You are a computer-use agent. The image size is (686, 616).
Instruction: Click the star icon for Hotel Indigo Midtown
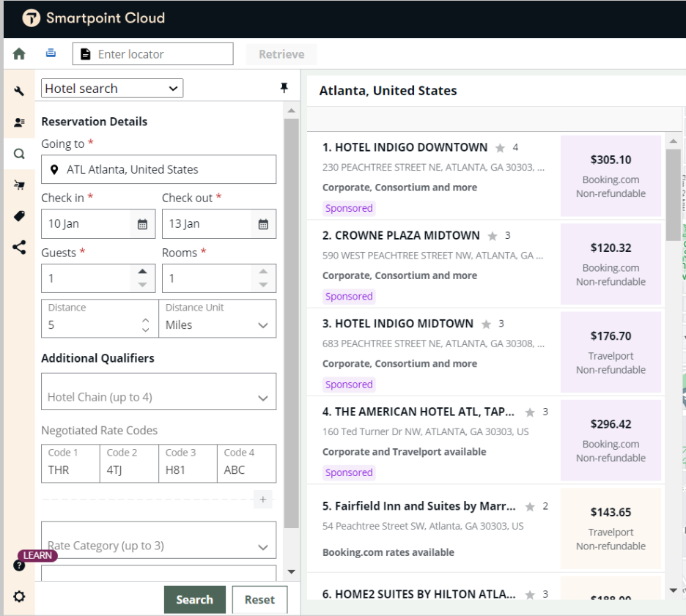pos(486,324)
